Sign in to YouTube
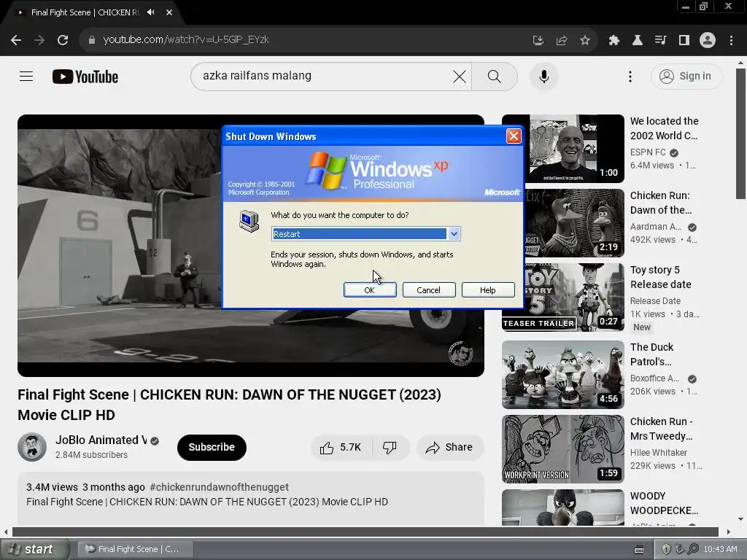The image size is (747, 560). 686,76
